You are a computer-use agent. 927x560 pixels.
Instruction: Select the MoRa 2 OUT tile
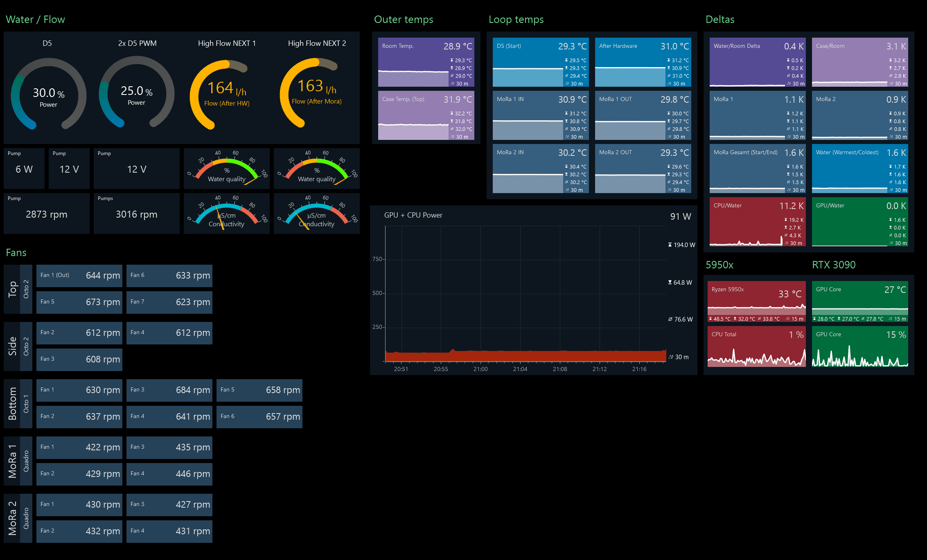[x=643, y=169]
